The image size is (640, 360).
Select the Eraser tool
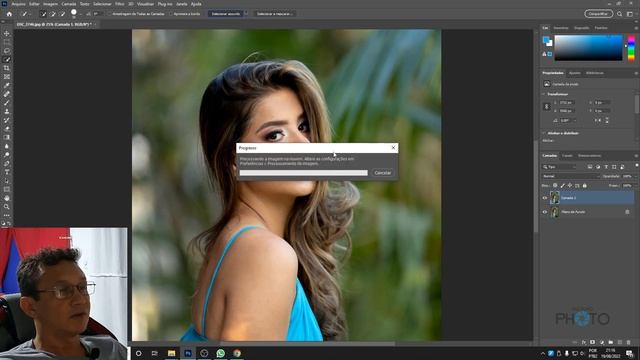(x=7, y=129)
